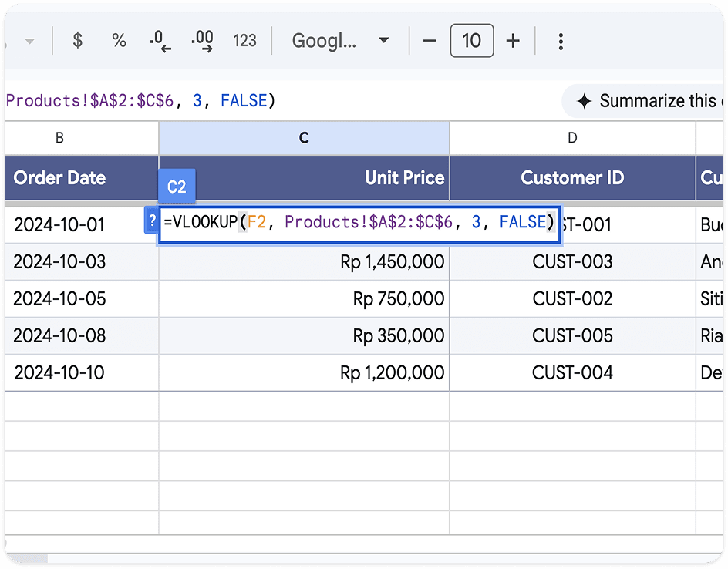Viewport: 728px width, 569px height.
Task: Select column D header
Action: point(572,138)
